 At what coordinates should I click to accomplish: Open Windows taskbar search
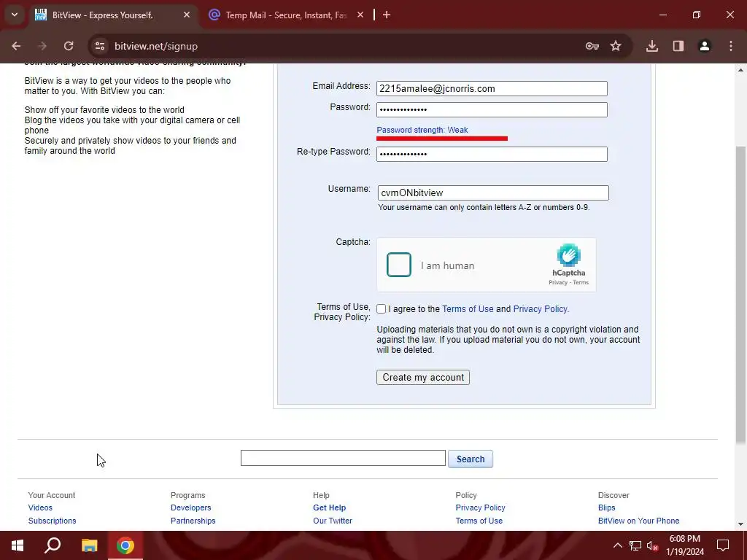[x=53, y=545]
